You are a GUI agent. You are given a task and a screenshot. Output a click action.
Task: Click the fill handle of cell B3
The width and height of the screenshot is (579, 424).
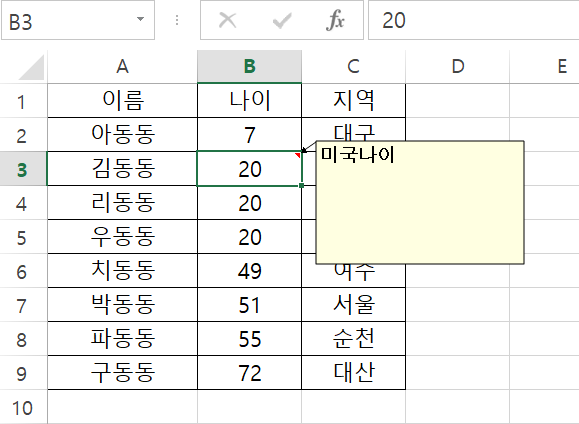(302, 185)
